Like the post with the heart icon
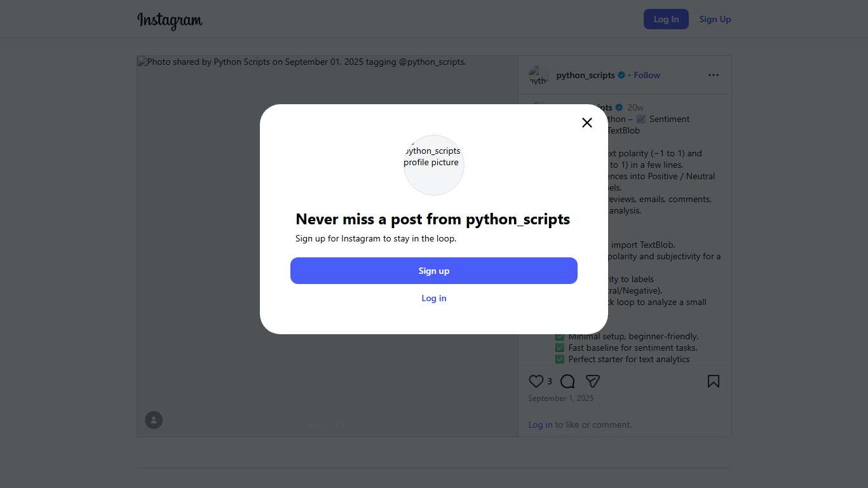 536,381
